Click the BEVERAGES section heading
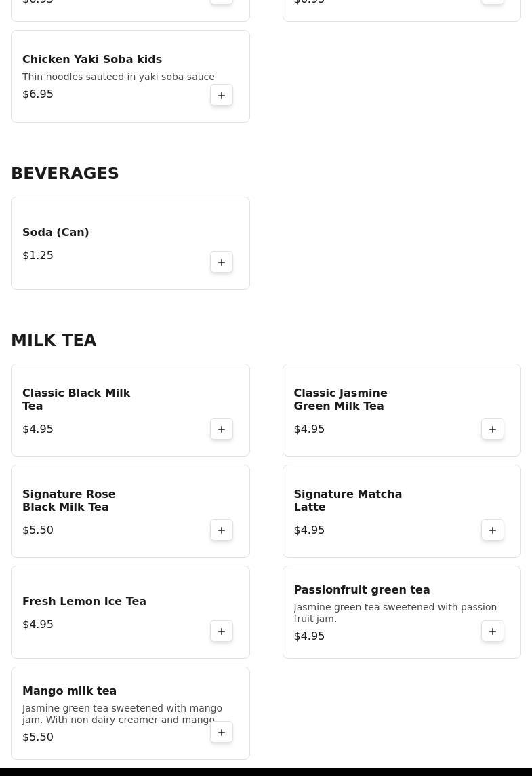The height and width of the screenshot is (776, 532). click(65, 174)
